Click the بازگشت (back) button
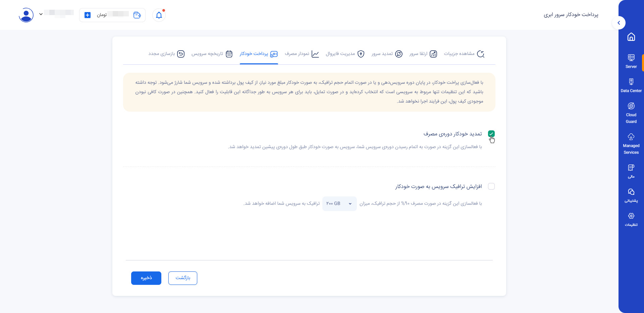This screenshot has width=644, height=313. click(183, 278)
